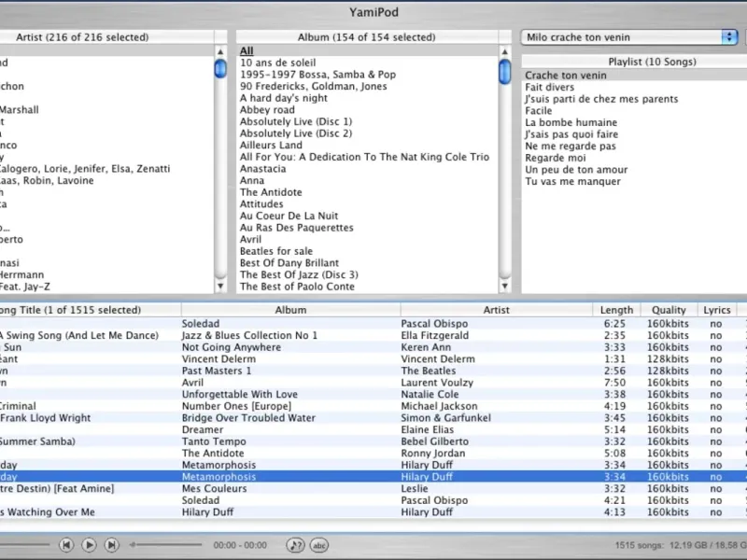The image size is (747, 560).
Task: Select playlist song La bombe humaine
Action: 571,122
